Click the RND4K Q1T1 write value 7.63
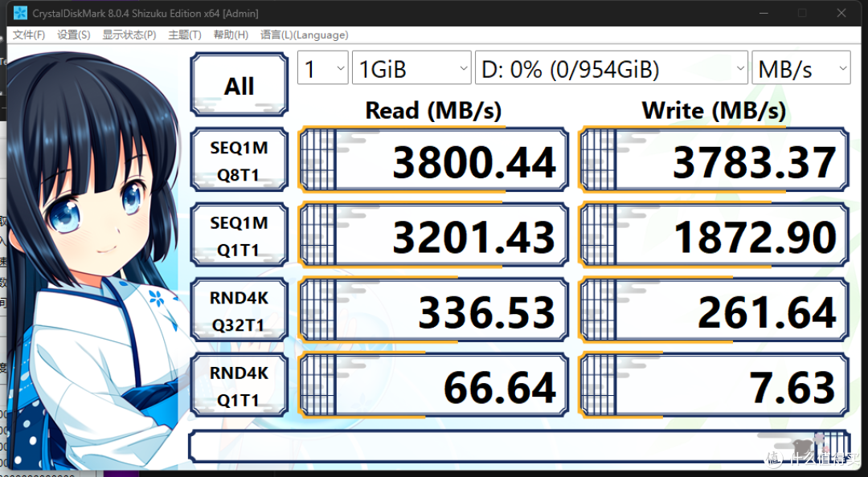This screenshot has height=477, width=868. tap(714, 385)
